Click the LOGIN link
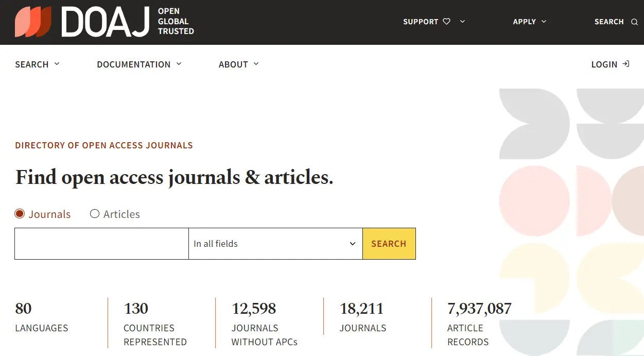 click(x=610, y=64)
